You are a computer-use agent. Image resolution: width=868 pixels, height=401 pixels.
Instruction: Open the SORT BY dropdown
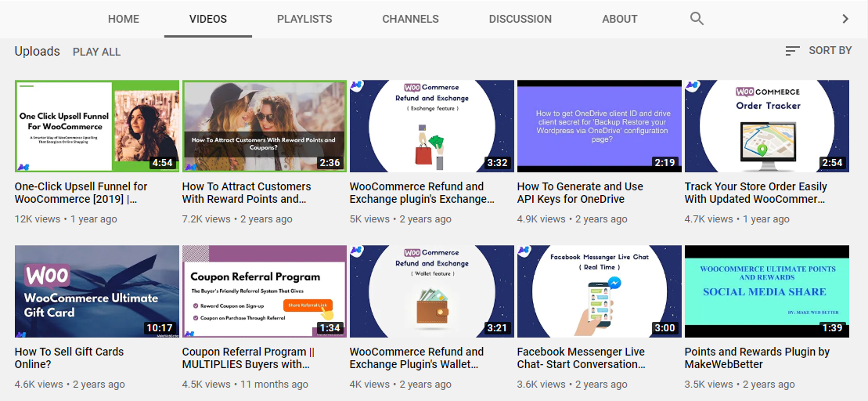(x=818, y=50)
